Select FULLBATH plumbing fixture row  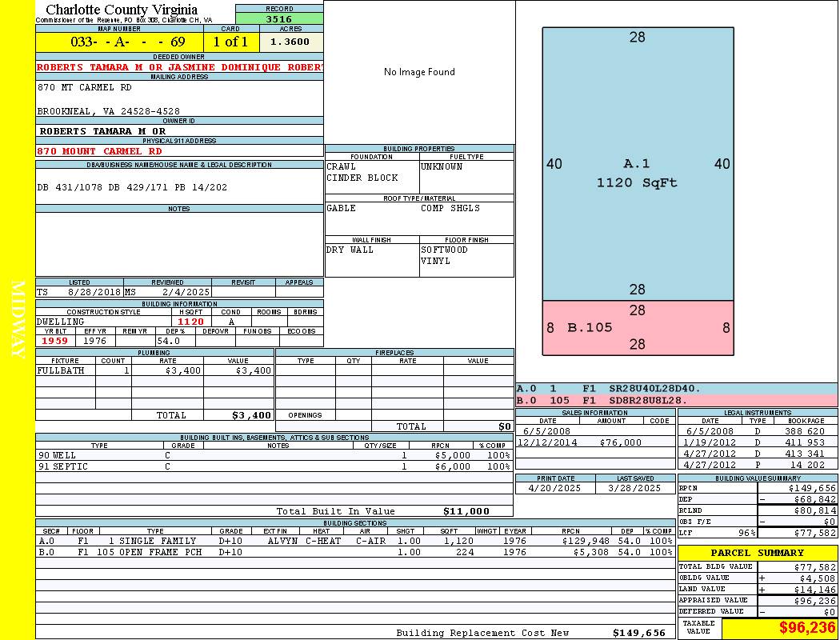coord(155,370)
